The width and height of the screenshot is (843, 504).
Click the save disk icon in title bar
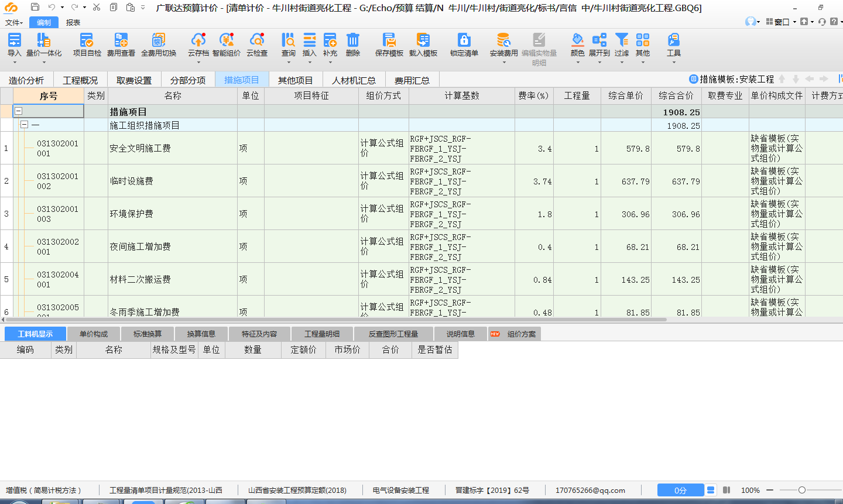tap(35, 7)
